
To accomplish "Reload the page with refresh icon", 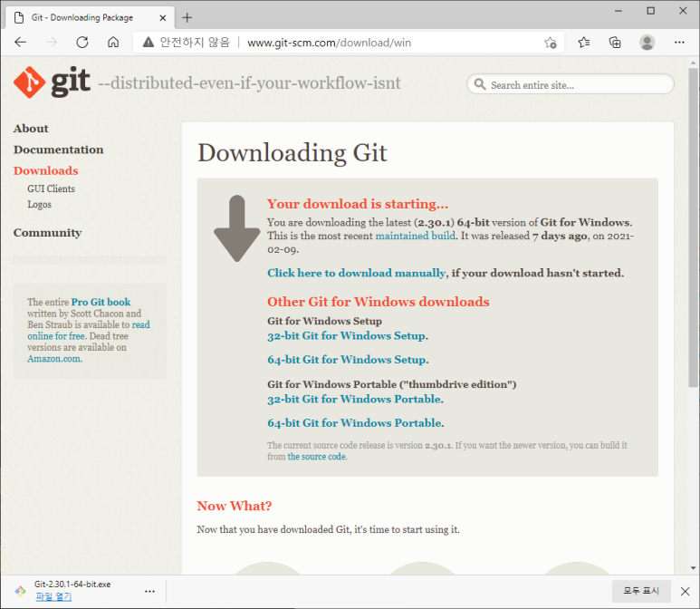I will 82,43.
